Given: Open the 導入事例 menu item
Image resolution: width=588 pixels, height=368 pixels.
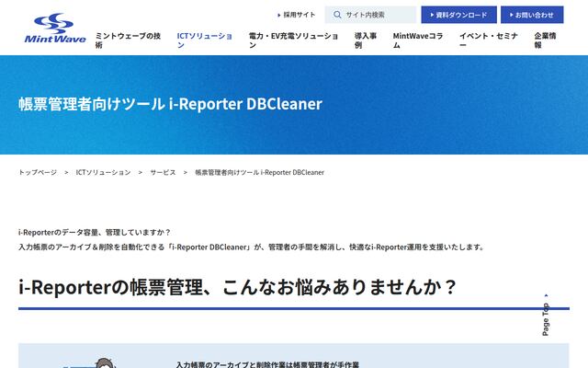Looking at the screenshot, I should [366, 40].
